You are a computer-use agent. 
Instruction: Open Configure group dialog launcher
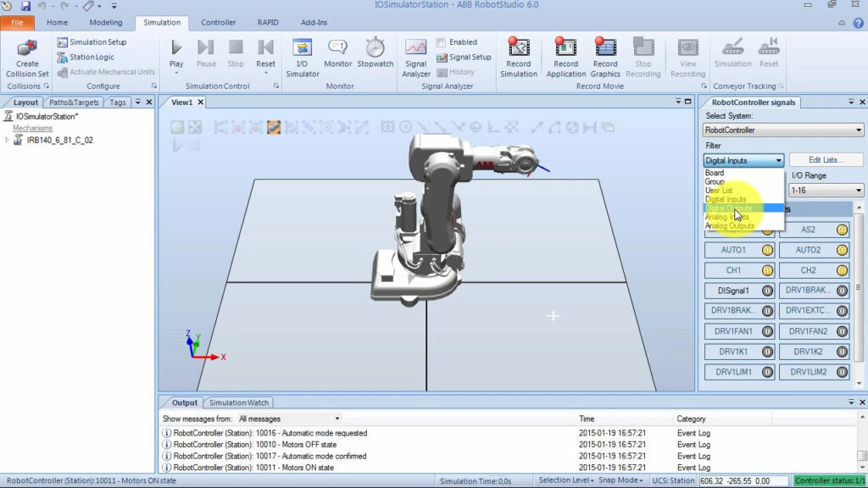click(154, 86)
